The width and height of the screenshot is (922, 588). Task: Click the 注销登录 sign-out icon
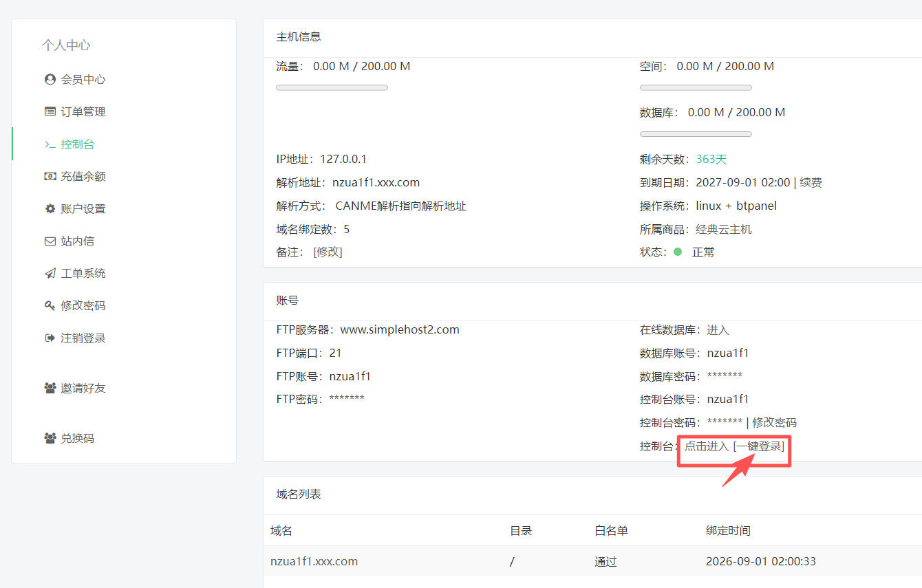[x=50, y=338]
